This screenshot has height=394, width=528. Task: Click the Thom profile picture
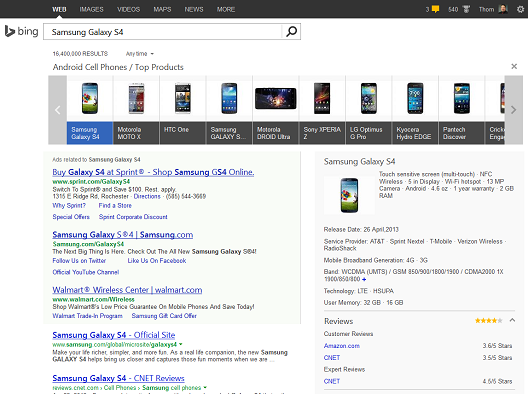coord(503,9)
